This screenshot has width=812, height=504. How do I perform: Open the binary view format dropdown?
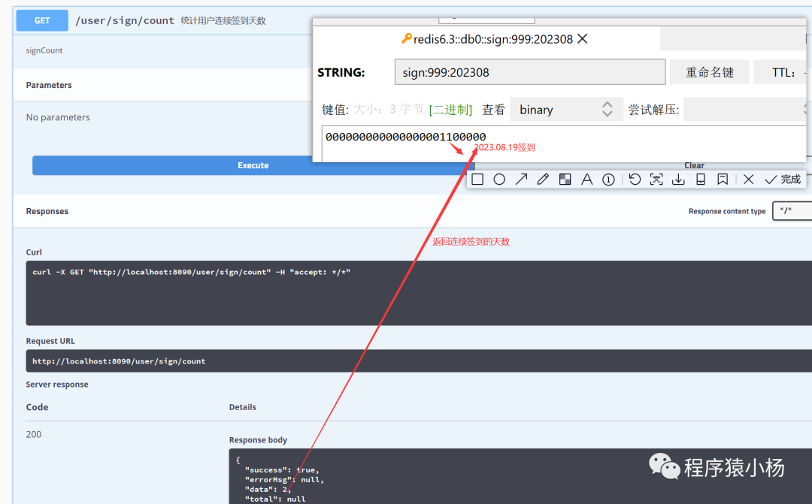566,110
